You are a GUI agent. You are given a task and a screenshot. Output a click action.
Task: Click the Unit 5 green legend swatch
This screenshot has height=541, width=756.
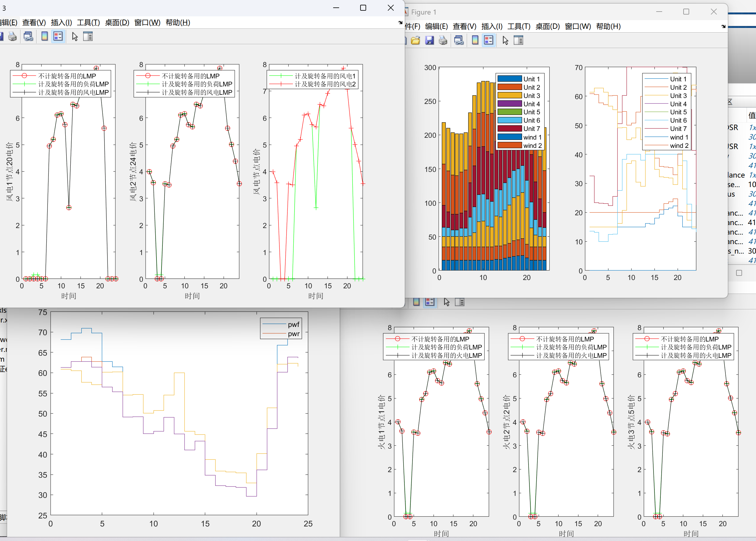tap(510, 112)
